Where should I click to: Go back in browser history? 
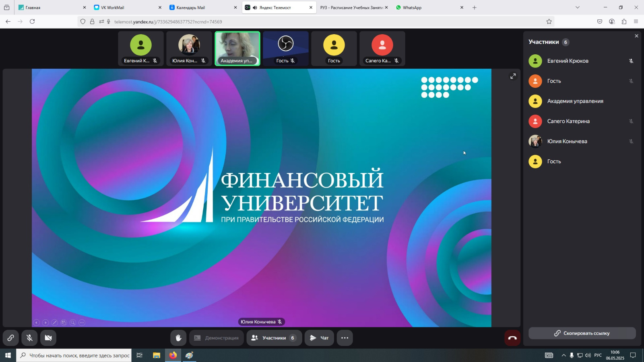8,21
